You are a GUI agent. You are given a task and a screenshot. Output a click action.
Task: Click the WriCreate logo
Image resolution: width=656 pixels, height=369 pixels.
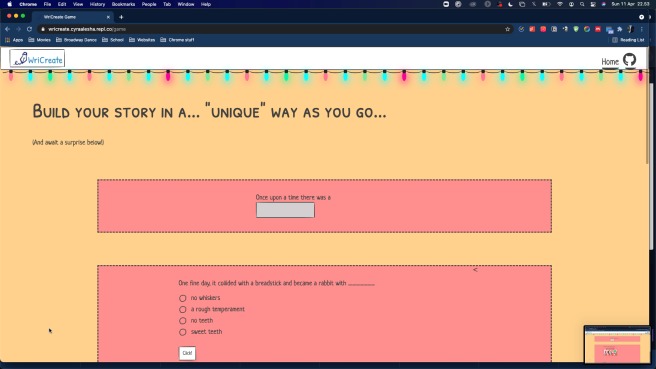point(37,59)
